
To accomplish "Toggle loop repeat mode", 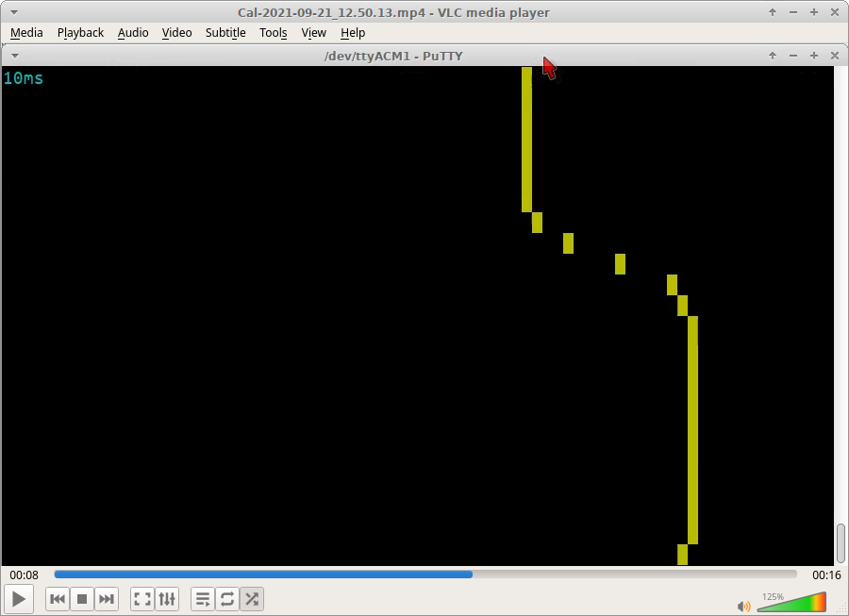I will (227, 599).
